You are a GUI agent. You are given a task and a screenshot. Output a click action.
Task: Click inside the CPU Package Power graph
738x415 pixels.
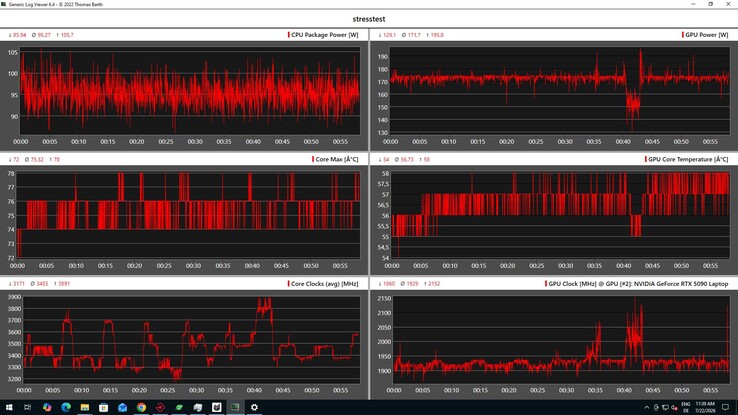(190, 90)
